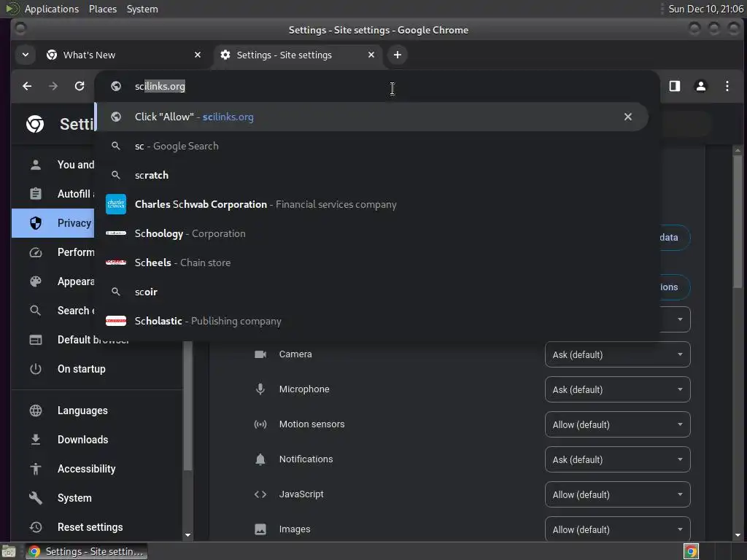Screen dimensions: 747x560
Task: Click the globe icon in address bar
Action: 116,86
